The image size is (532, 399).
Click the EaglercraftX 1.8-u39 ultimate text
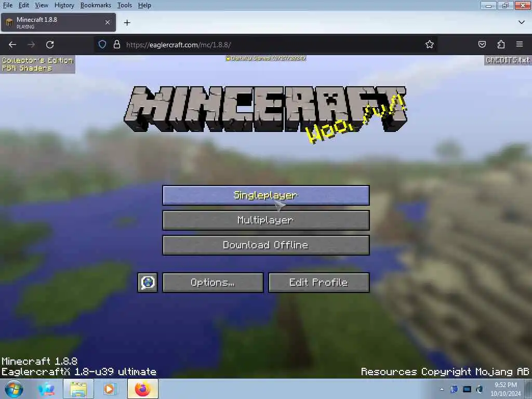pyautogui.click(x=79, y=372)
